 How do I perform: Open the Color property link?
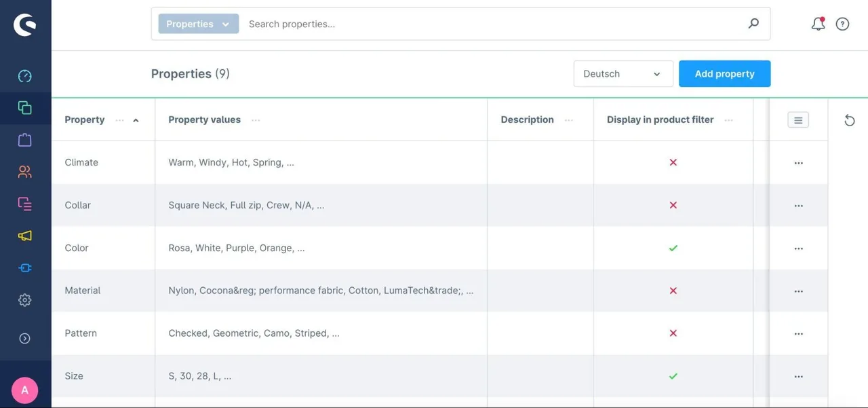pos(77,248)
